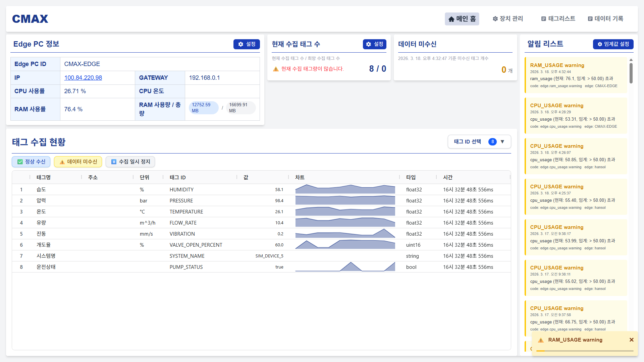Open the 태그리스트 page
This screenshot has width=644, height=362.
click(x=558, y=19)
